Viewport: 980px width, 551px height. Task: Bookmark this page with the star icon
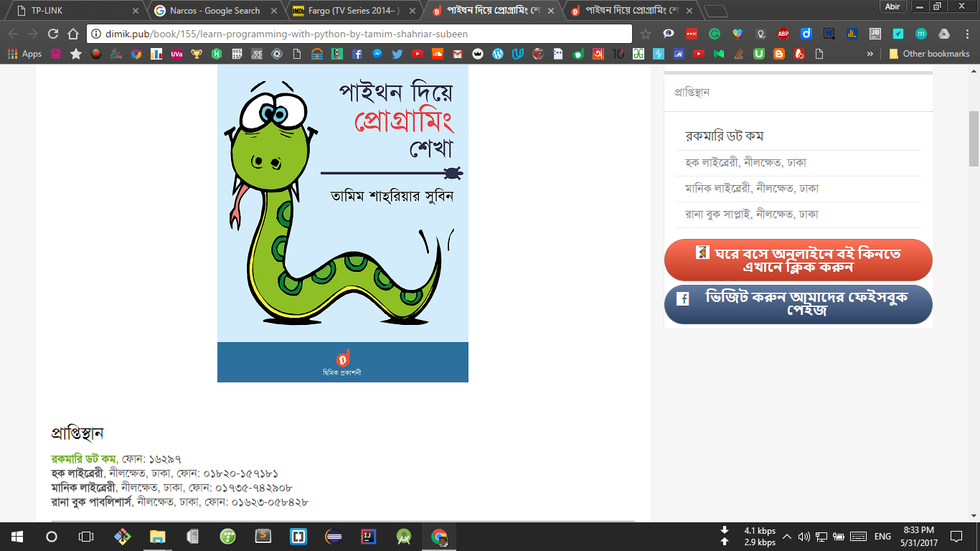pyautogui.click(x=645, y=34)
